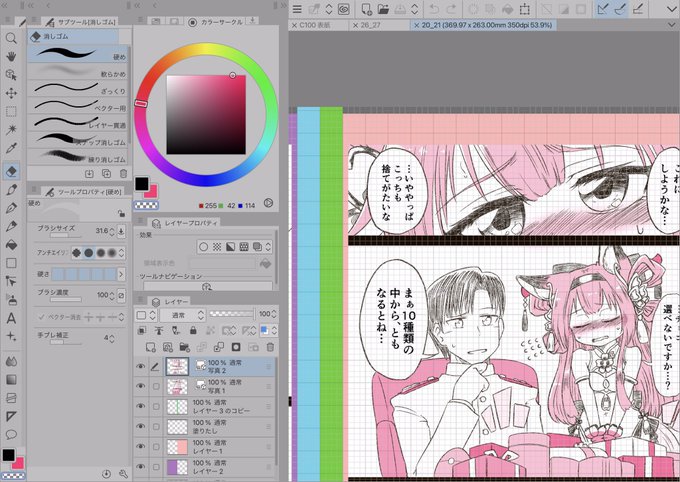Adjust the ブラシ濃度 100 stepper

click(112, 295)
